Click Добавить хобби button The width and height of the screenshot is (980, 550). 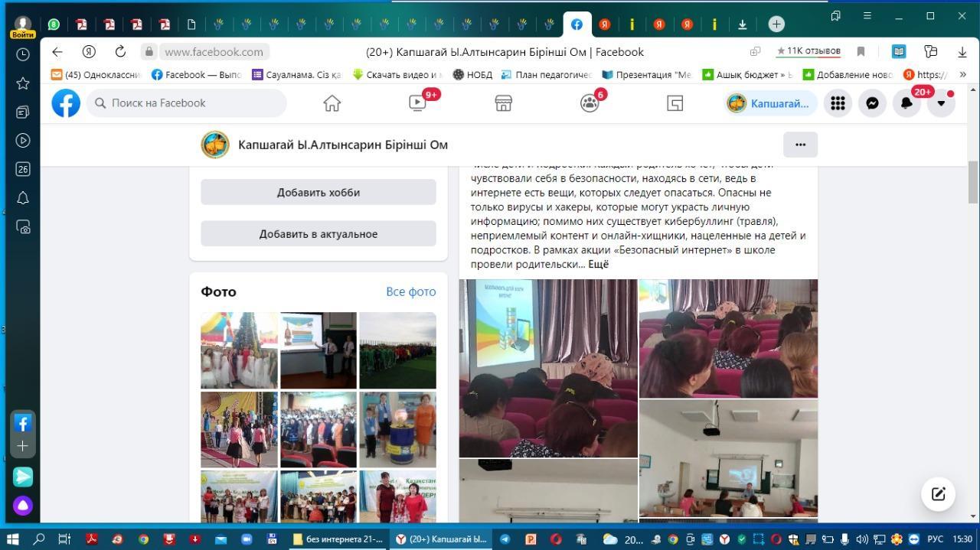pos(318,192)
